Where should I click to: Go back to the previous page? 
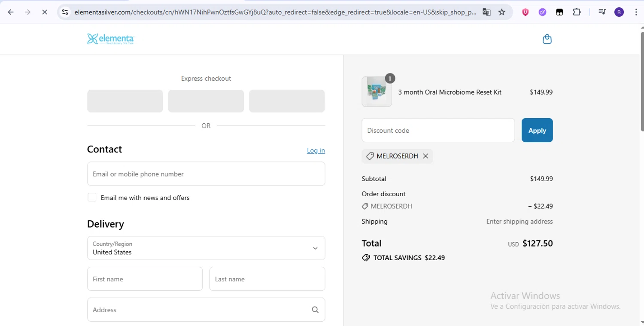tap(11, 12)
